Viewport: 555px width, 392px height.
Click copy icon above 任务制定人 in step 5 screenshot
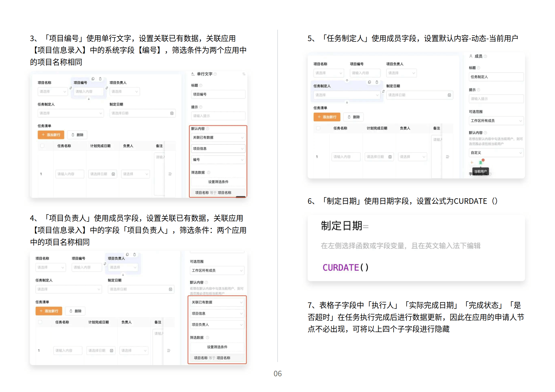(369, 82)
